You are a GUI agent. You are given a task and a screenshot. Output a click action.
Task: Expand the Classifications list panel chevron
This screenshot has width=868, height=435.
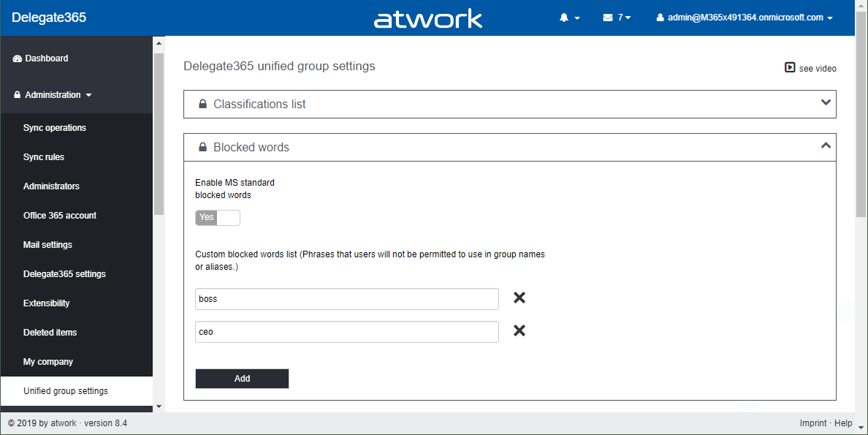click(826, 102)
